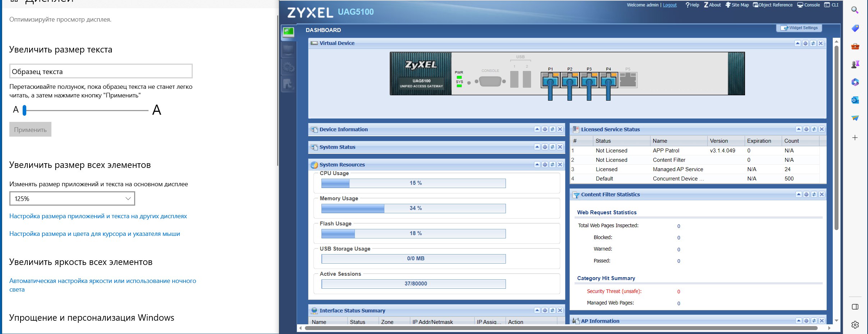Open Search in the browser sidebar
Viewport: 868px width, 334px height.
855,10
